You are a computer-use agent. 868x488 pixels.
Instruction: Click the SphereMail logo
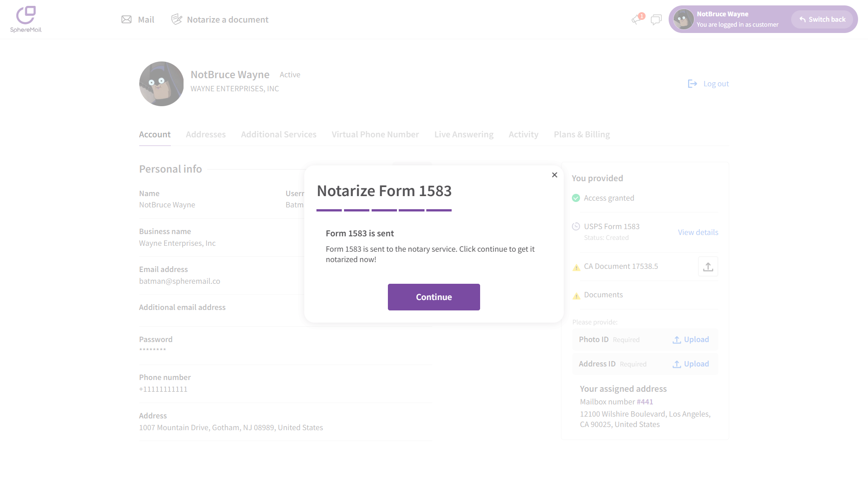tap(26, 19)
